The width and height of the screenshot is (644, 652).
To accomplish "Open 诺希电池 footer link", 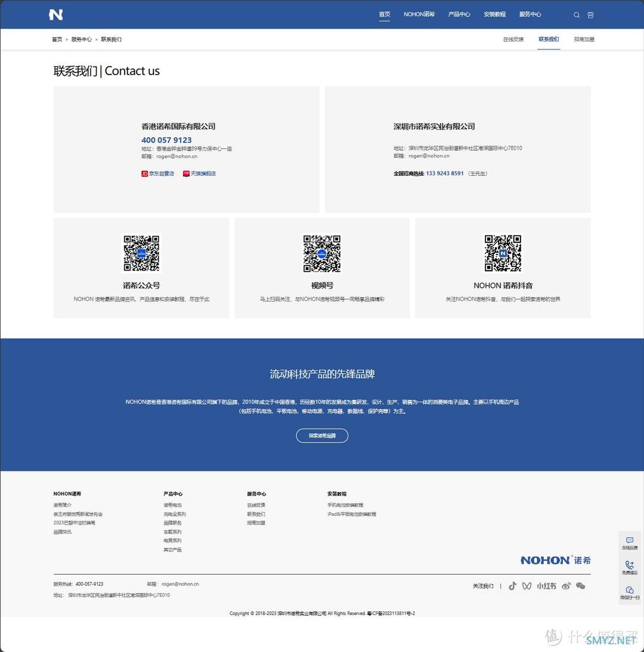I will click(x=172, y=505).
